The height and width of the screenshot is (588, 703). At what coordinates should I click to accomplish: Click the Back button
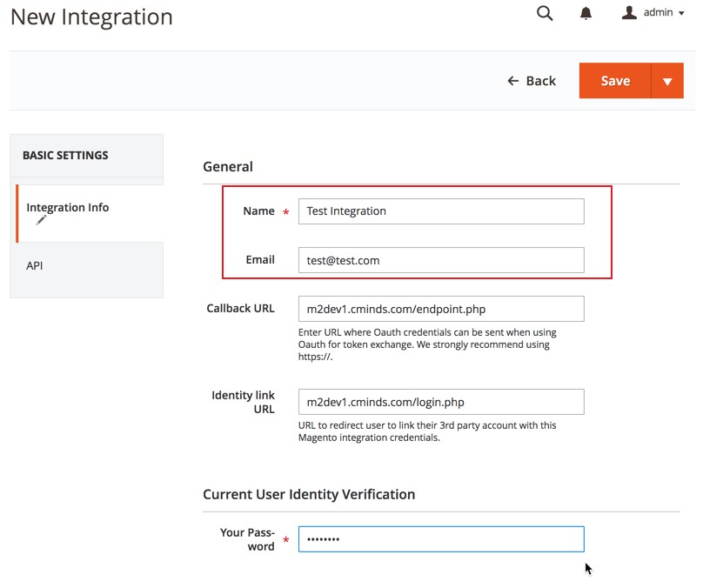532,81
